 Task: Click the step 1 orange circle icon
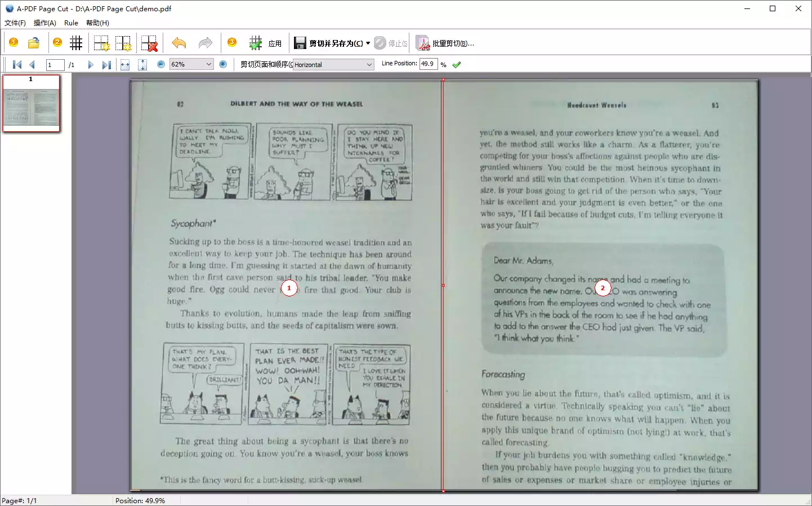(x=14, y=42)
